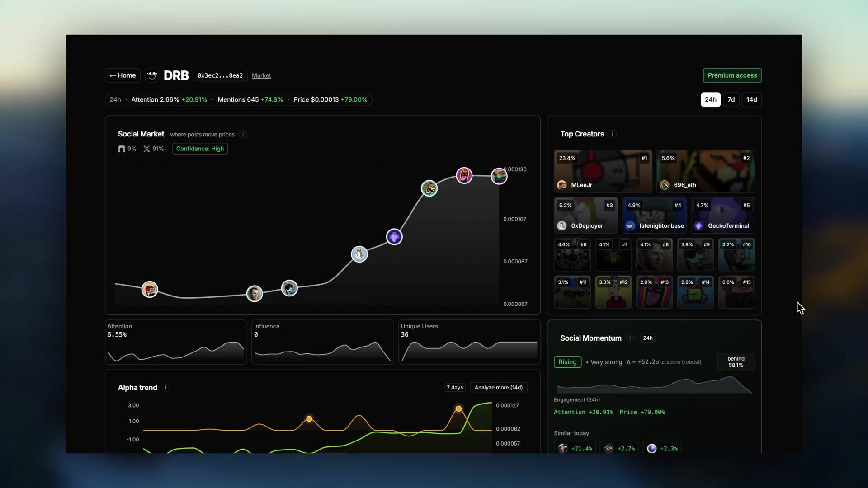
Task: Select the 24h timeframe toggle
Action: point(710,99)
